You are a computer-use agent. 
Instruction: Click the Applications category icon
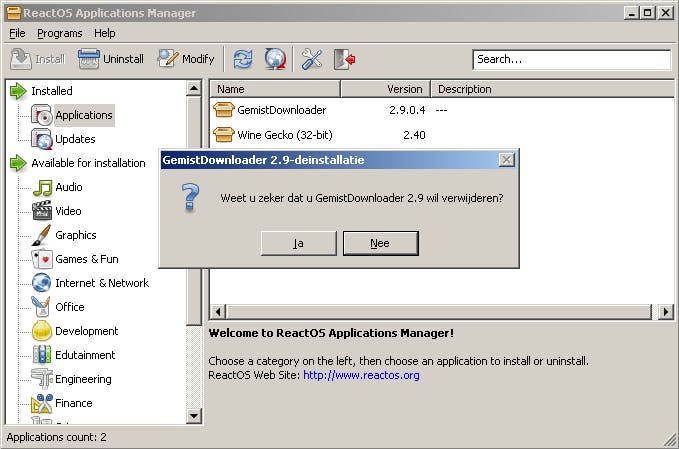point(42,115)
